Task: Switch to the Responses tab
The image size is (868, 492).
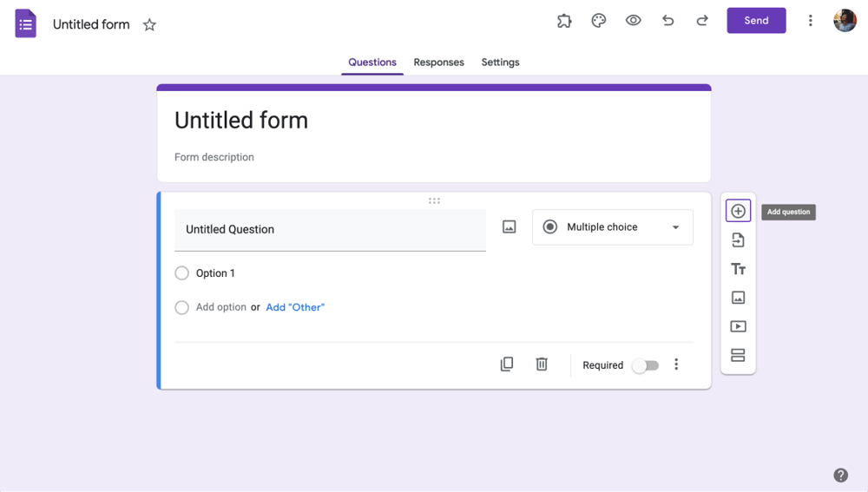Action: [438, 62]
